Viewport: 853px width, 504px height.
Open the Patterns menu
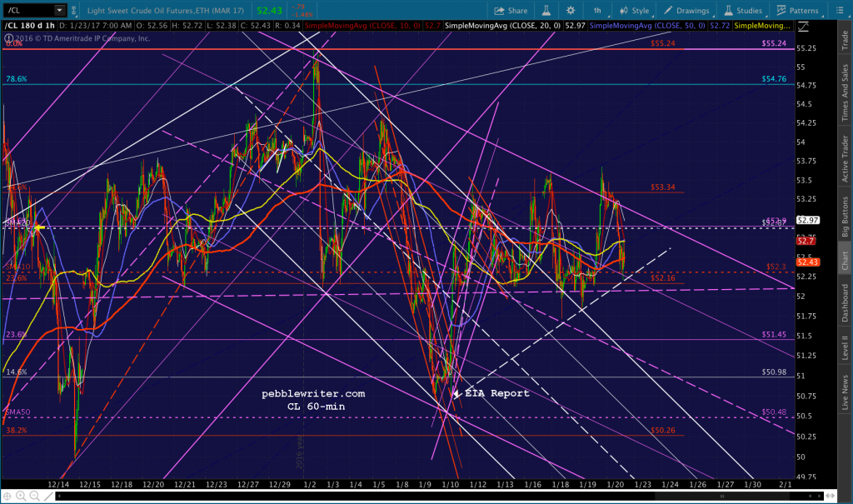pos(797,10)
